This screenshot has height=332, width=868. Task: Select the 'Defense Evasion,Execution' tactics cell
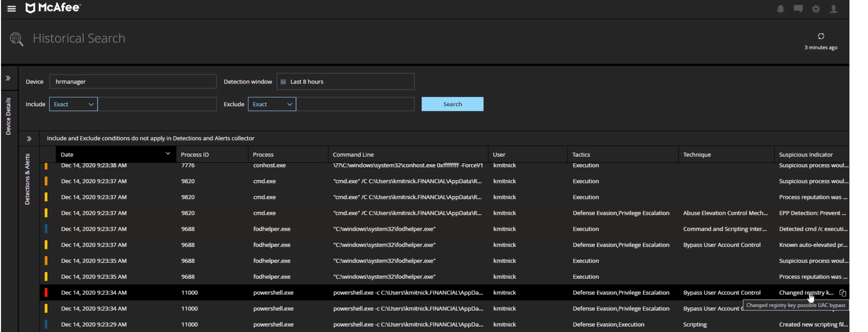click(608, 324)
